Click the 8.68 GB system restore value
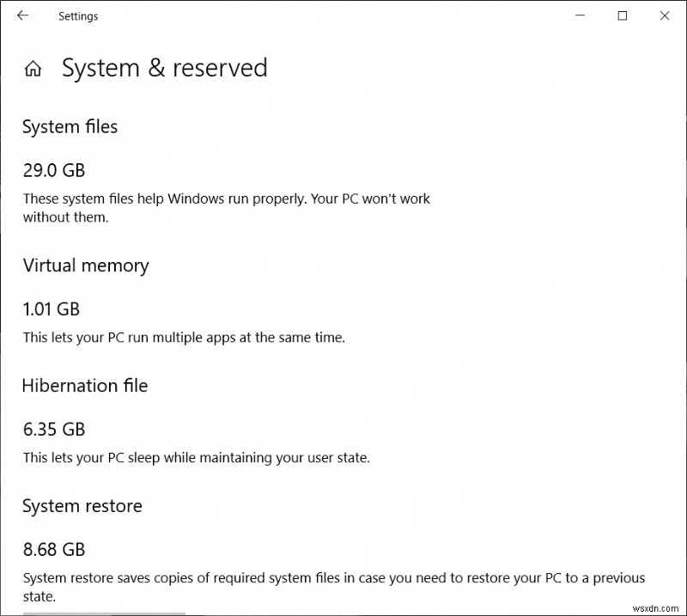The image size is (687, 616). click(54, 550)
